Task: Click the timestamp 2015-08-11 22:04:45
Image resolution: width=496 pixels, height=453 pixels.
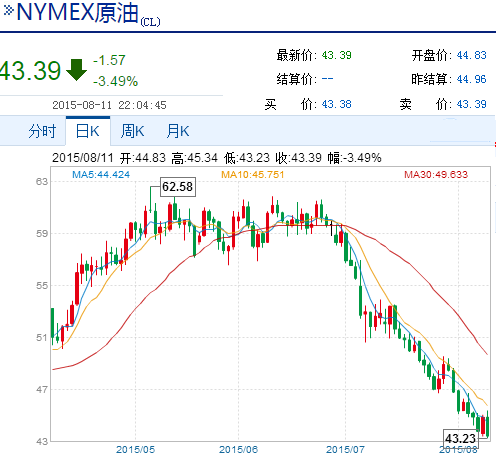Action: point(109,105)
